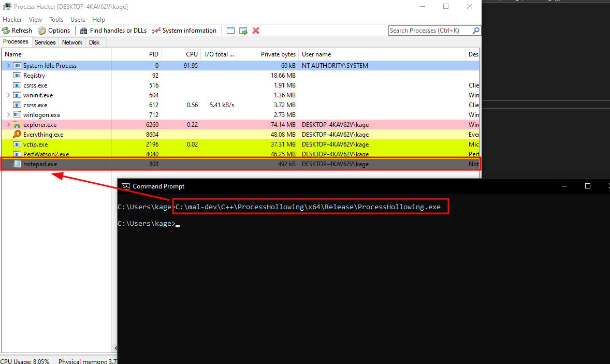Viewport: 610px width, 364px height.
Task: Switch to the Services tab
Action: coord(45,42)
